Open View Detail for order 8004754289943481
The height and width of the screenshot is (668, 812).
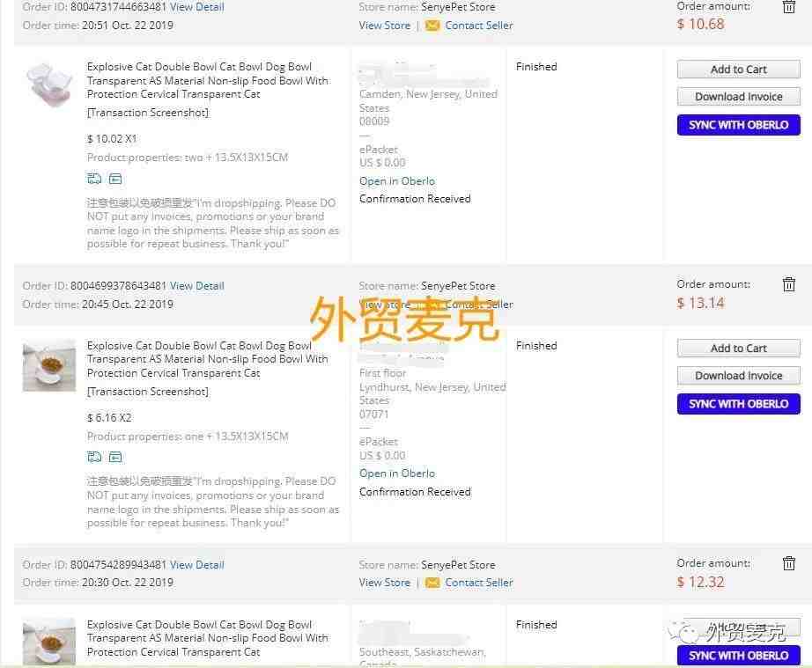pos(196,564)
